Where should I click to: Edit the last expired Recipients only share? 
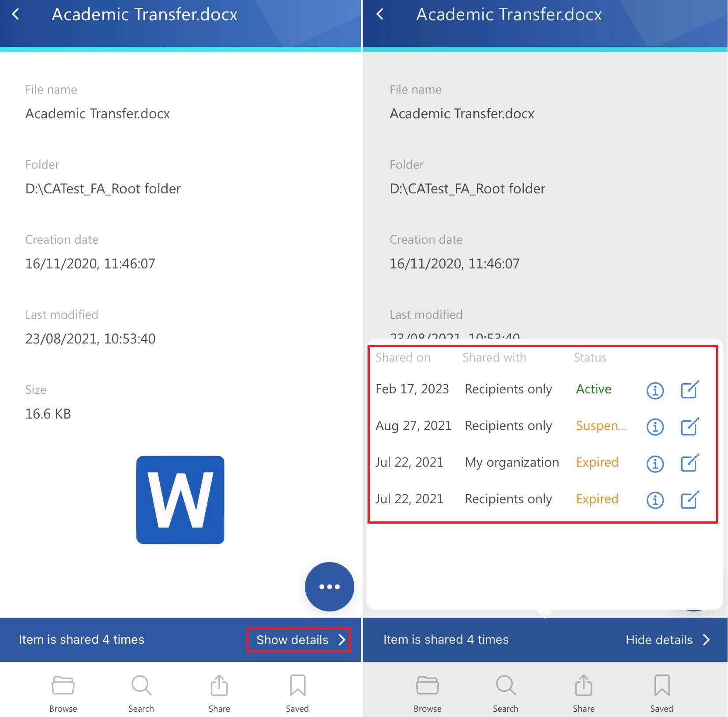690,500
